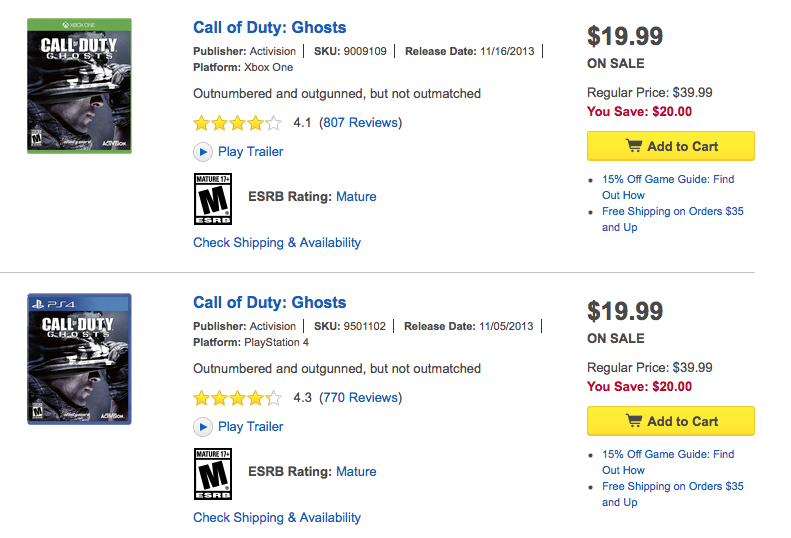Click play trailer icon for PlayStation 4 game

coord(202,427)
